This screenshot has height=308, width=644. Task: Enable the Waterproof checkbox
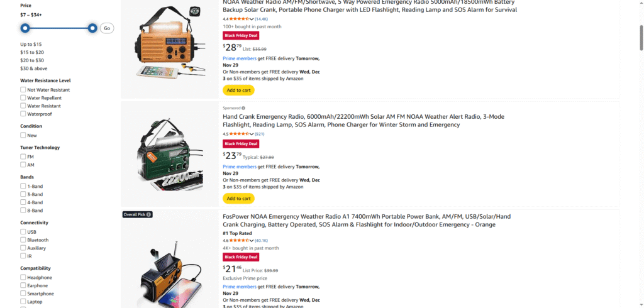point(23,114)
